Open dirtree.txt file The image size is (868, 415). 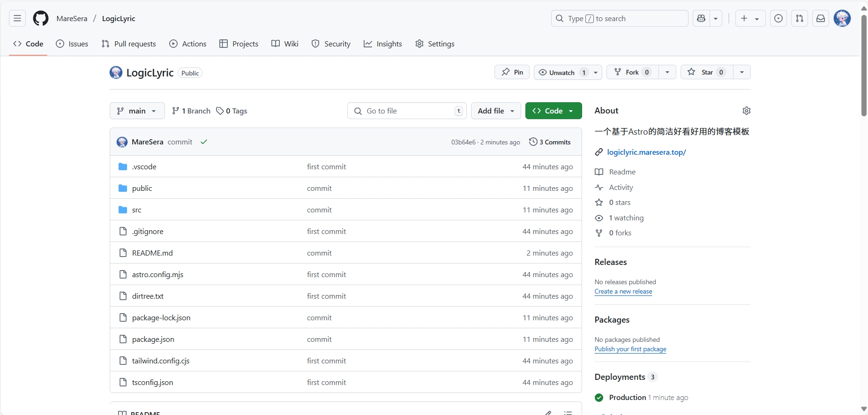(148, 296)
